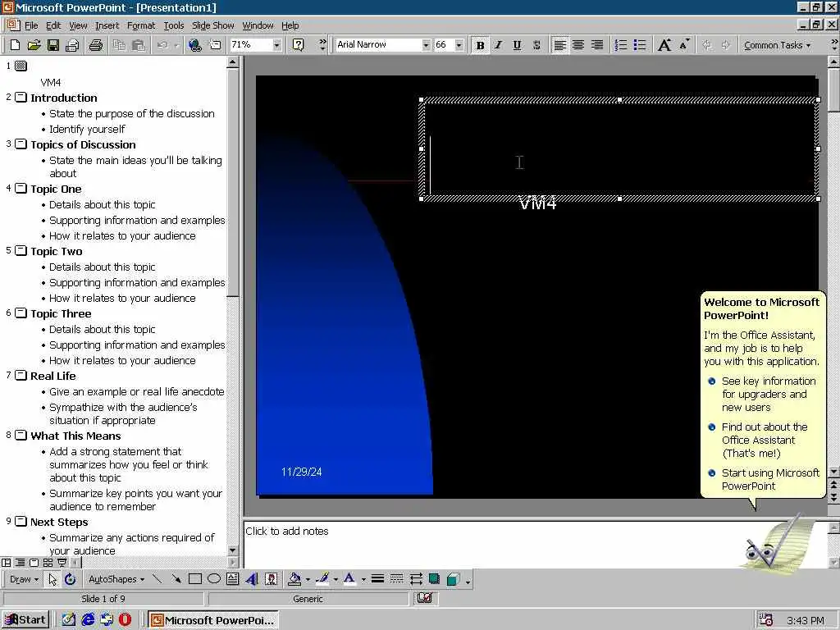Open the Zoom percentage dropdown
840x630 pixels.
coord(276,45)
